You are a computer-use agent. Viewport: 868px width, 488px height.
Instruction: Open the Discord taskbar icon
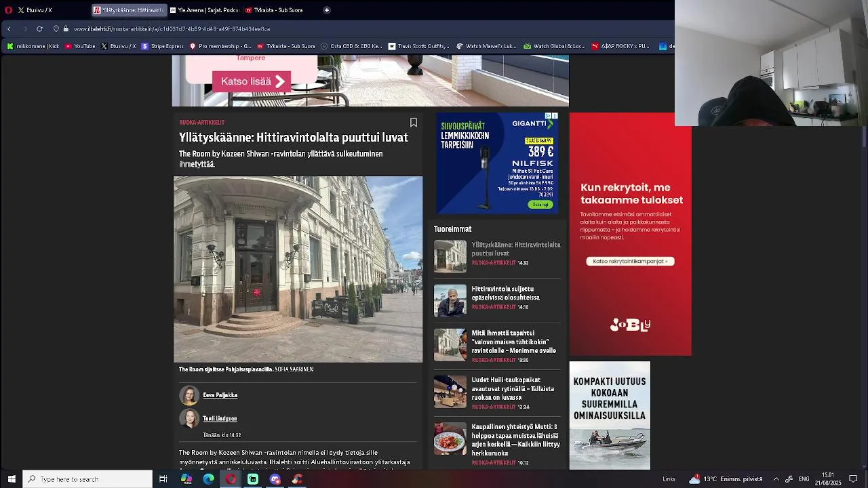coord(275,479)
